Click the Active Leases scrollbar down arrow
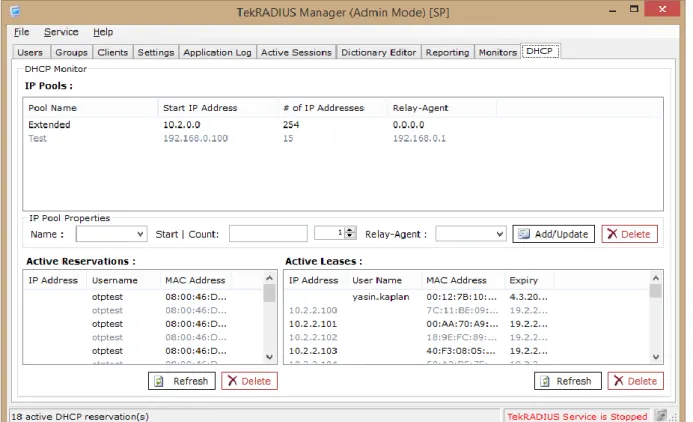Viewport: 693px width, 422px height. [x=655, y=357]
